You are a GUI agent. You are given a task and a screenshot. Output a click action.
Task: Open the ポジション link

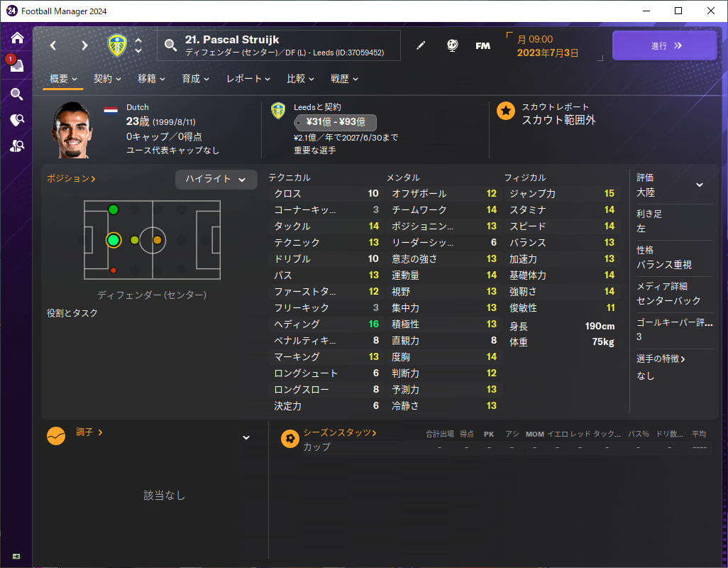click(71, 178)
